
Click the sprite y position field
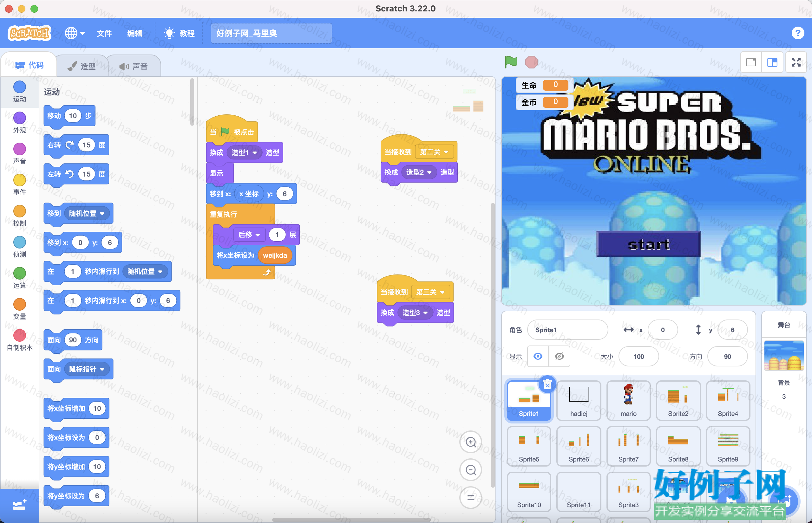[732, 330]
